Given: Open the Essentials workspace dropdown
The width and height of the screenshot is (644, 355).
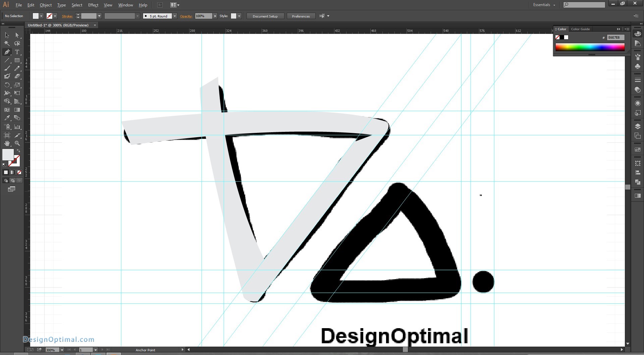Looking at the screenshot, I should coord(544,5).
